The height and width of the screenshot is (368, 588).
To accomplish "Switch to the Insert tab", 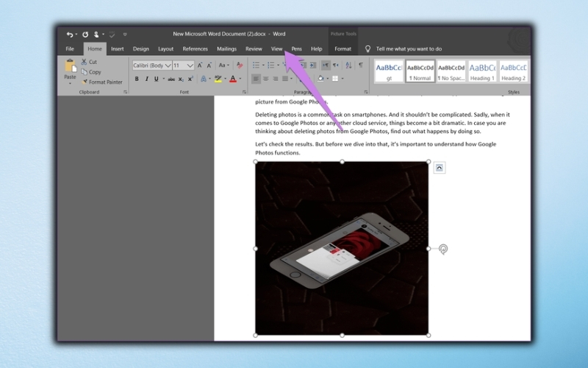I will (118, 49).
